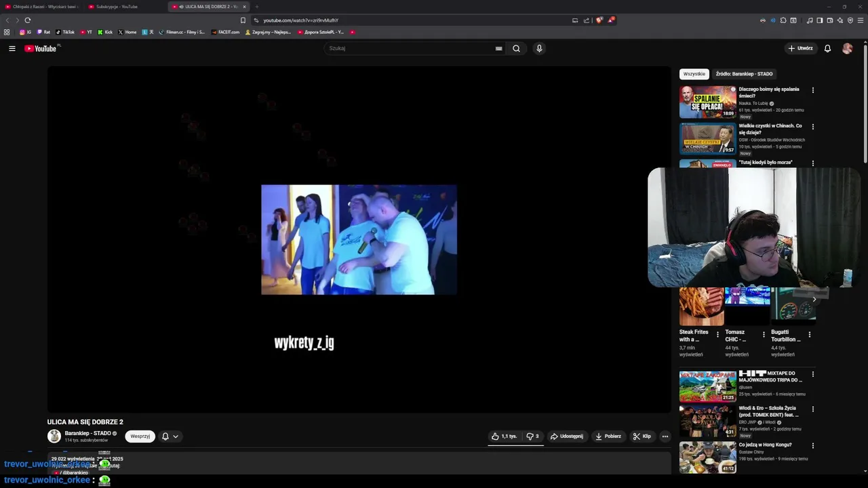Play 'Wielkie czystki w Chinach' thumbnail

707,139
